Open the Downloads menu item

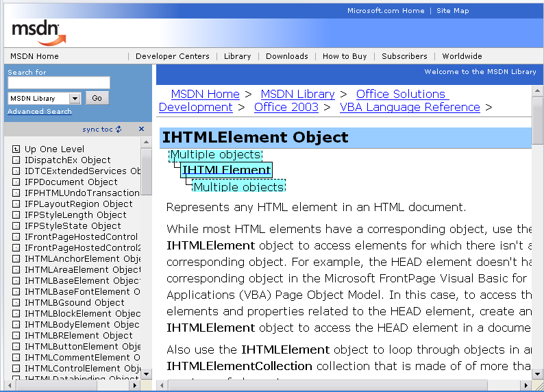point(286,56)
